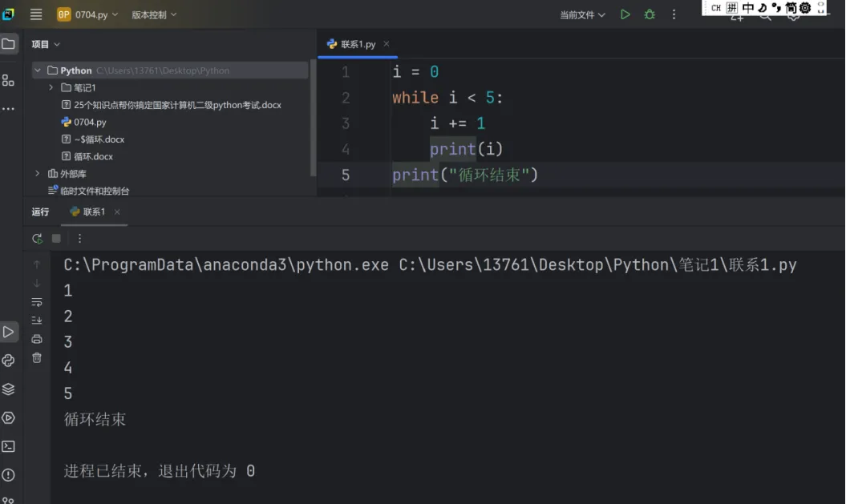Image resolution: width=846 pixels, height=504 pixels.
Task: Open the layers-style tool window icon
Action: [9, 389]
